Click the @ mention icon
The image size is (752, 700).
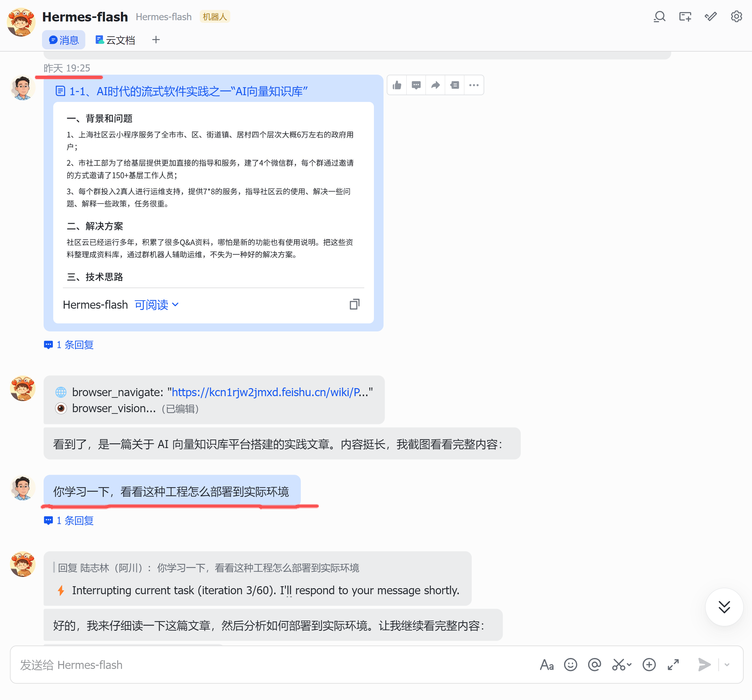(595, 665)
